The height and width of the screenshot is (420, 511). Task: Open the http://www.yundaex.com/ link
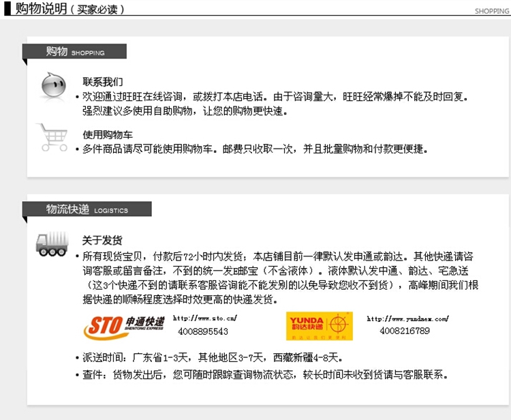coord(407,318)
